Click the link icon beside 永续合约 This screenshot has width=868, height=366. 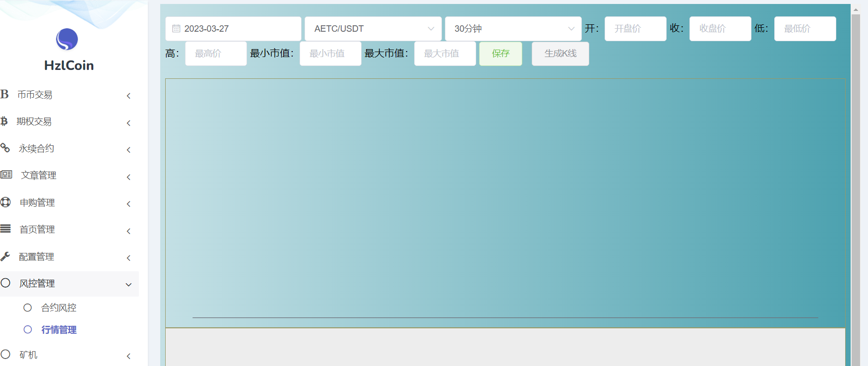5,148
